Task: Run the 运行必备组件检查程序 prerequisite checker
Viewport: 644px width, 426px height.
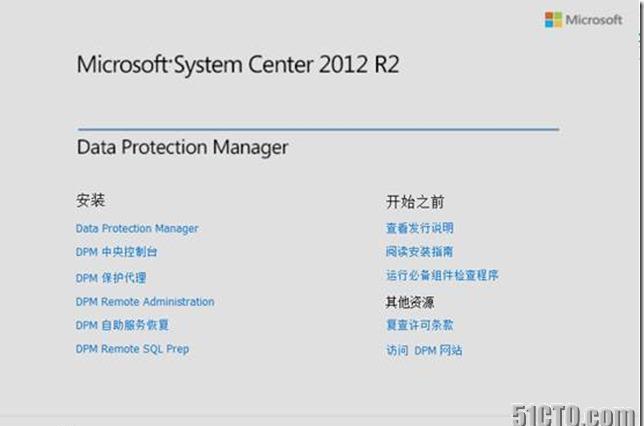Action: coord(442,275)
